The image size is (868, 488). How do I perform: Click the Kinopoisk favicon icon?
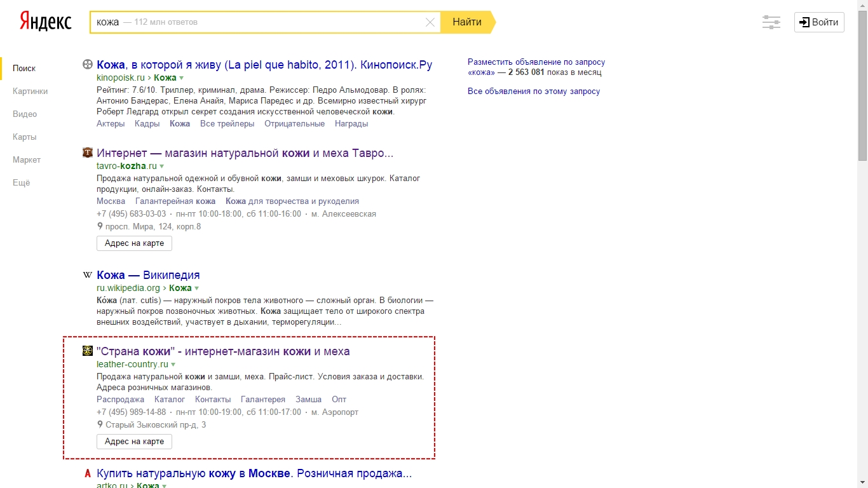click(x=88, y=64)
